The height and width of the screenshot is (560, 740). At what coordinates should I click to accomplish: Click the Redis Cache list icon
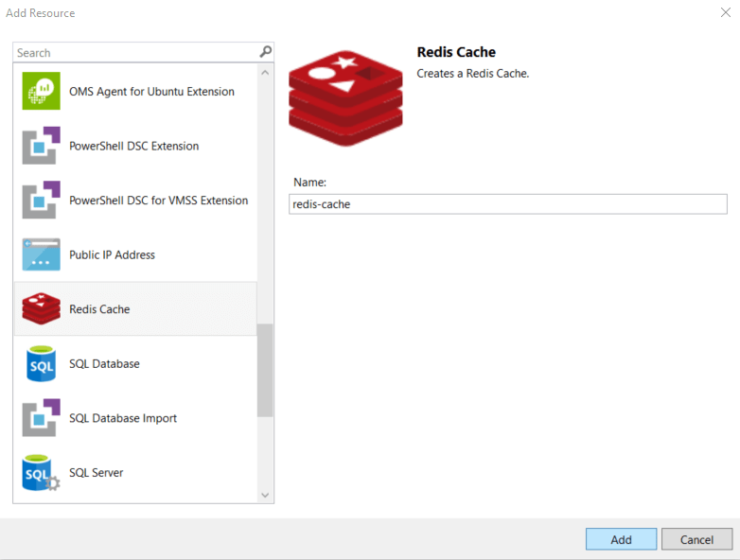tap(41, 309)
